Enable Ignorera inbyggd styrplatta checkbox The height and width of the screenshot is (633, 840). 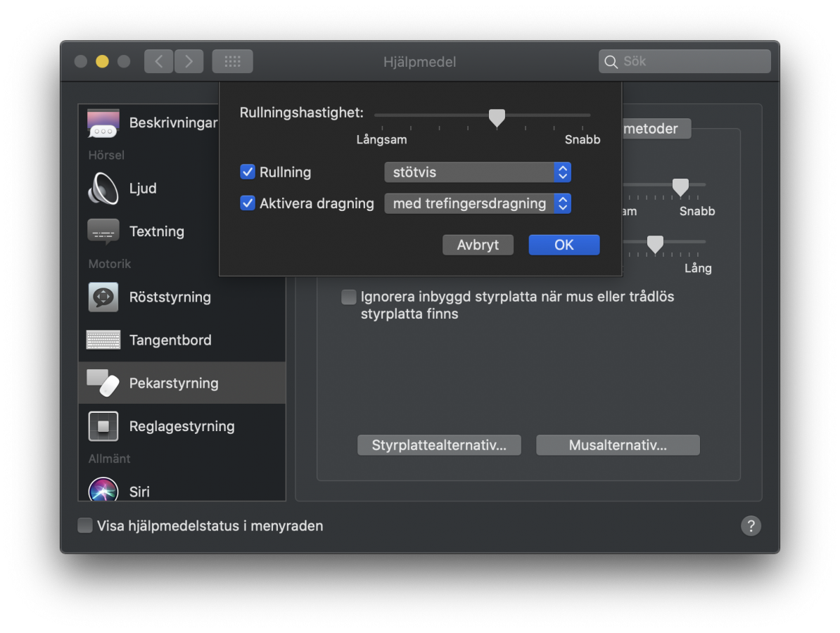[349, 297]
